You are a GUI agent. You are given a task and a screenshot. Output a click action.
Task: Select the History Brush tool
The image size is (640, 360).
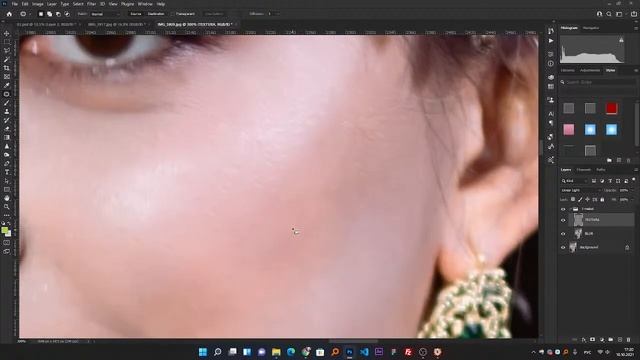(7, 120)
